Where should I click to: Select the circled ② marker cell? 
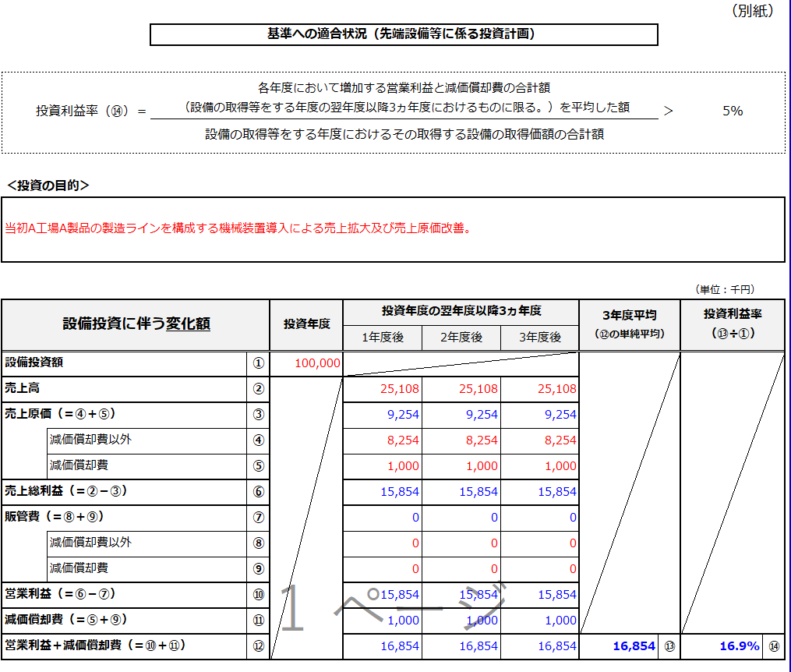pyautogui.click(x=258, y=390)
